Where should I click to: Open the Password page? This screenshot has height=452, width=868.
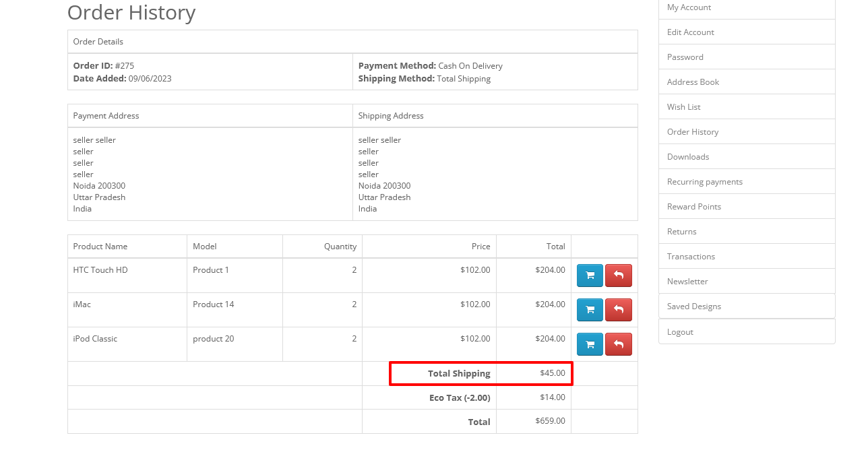click(x=747, y=57)
